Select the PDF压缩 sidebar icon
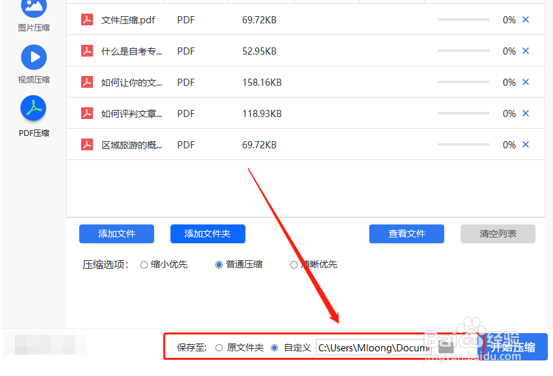The image size is (553, 376). [34, 108]
